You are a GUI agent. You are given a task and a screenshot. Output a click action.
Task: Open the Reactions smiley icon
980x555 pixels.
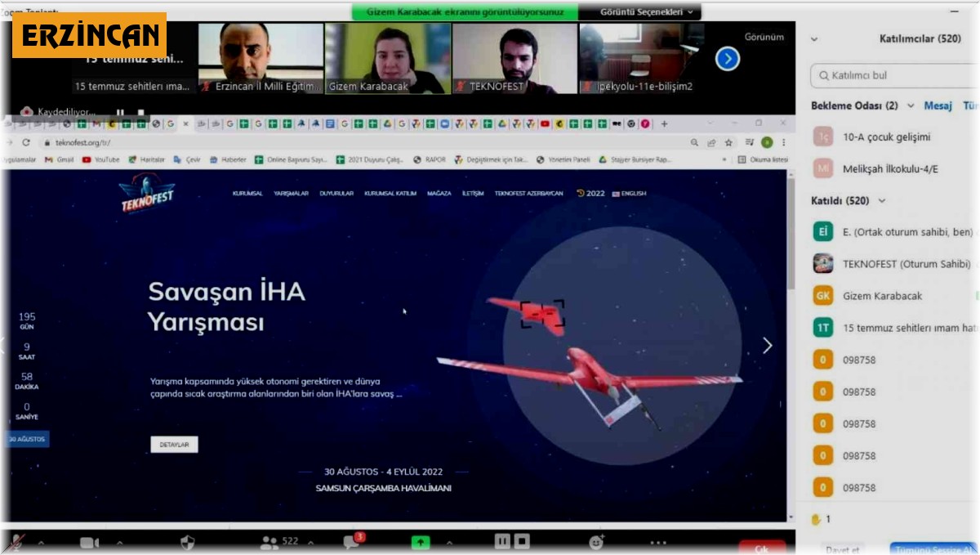(597, 542)
